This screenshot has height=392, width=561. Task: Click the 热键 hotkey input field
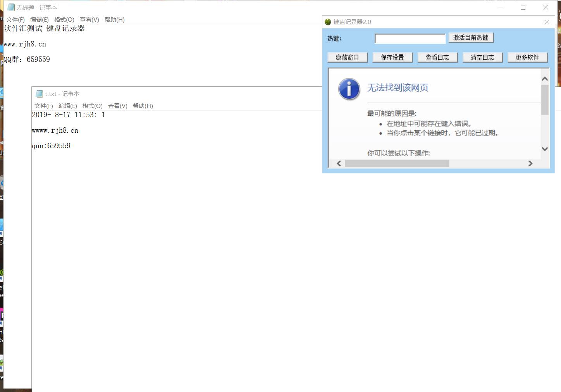point(410,38)
